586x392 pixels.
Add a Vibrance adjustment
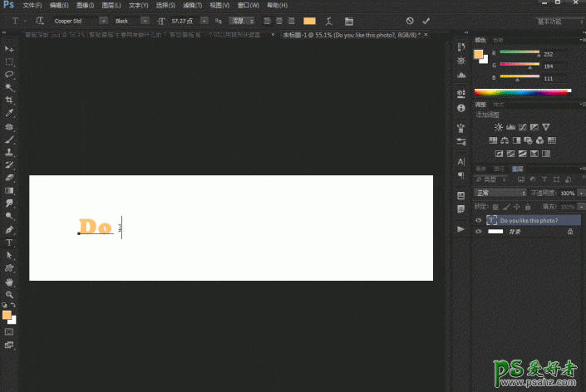pos(545,127)
